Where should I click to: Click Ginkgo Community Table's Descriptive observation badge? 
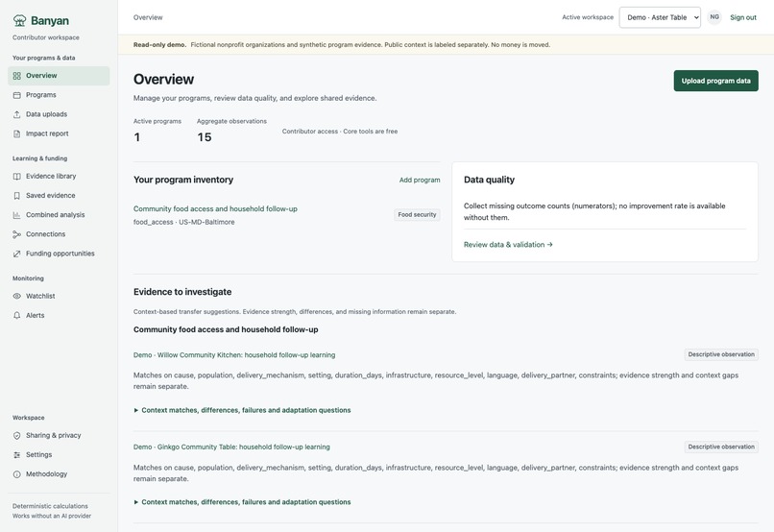click(x=721, y=447)
